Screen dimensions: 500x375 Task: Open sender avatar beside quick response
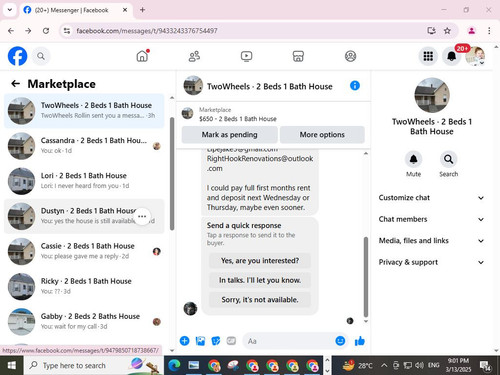tap(190, 308)
